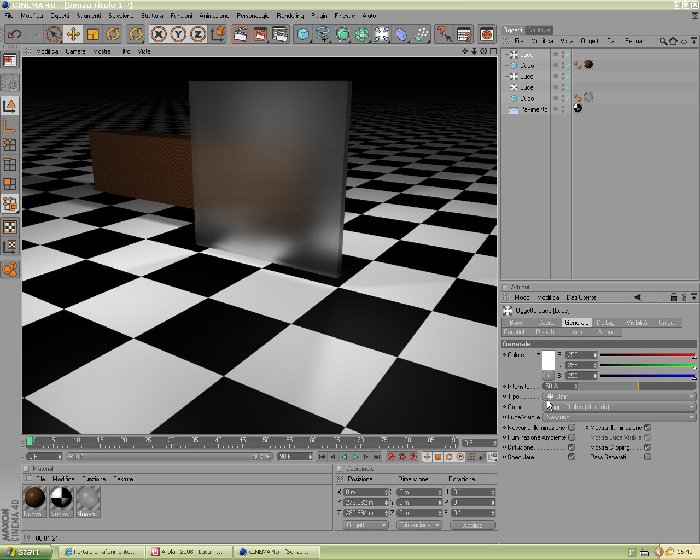Toggle the Diffusione checkbox
The height and width of the screenshot is (560, 700).
click(x=571, y=447)
